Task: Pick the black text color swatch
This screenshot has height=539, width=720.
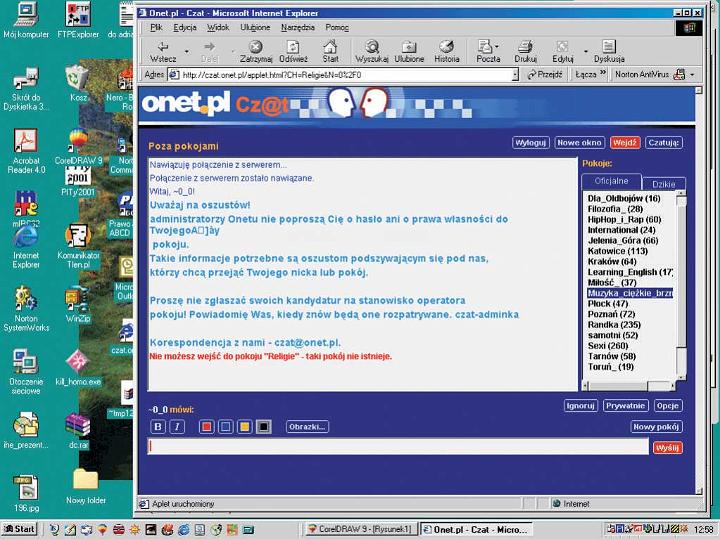Action: tap(264, 427)
